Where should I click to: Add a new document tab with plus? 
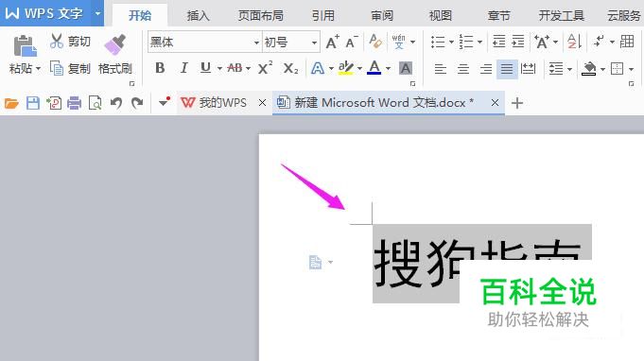click(517, 103)
